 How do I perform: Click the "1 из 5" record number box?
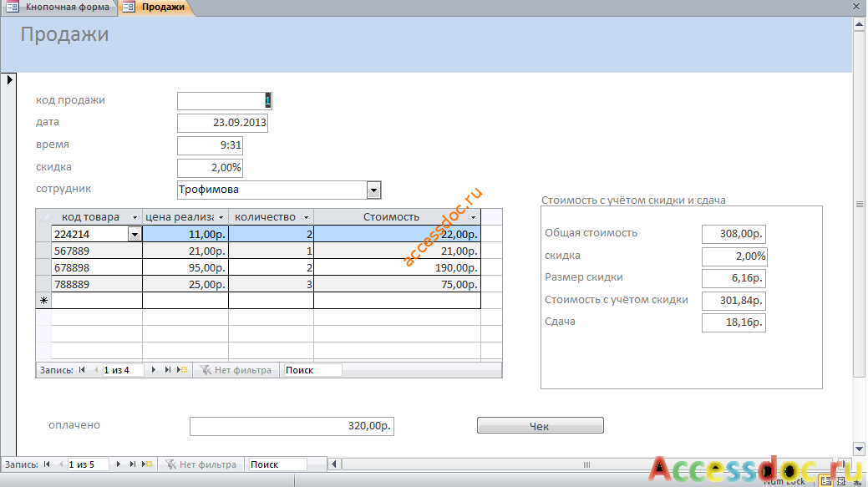(88, 464)
